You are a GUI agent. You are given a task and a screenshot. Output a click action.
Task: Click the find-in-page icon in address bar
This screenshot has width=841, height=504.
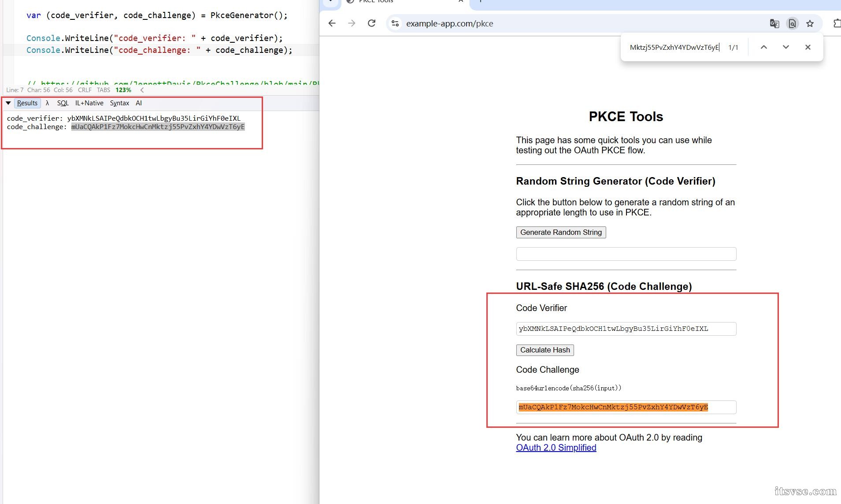[x=792, y=23]
